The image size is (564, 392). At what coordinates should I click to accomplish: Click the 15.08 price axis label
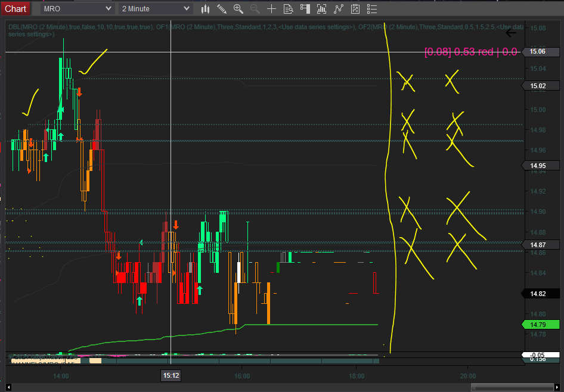tap(538, 28)
